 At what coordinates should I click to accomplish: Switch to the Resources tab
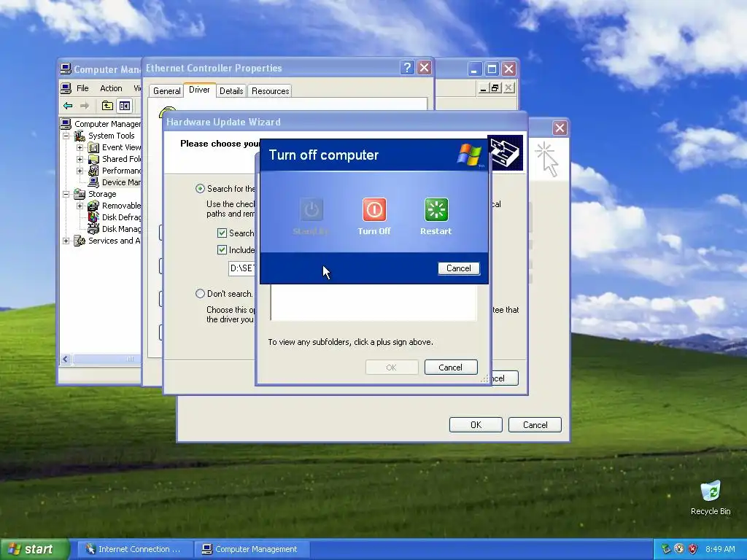point(270,91)
